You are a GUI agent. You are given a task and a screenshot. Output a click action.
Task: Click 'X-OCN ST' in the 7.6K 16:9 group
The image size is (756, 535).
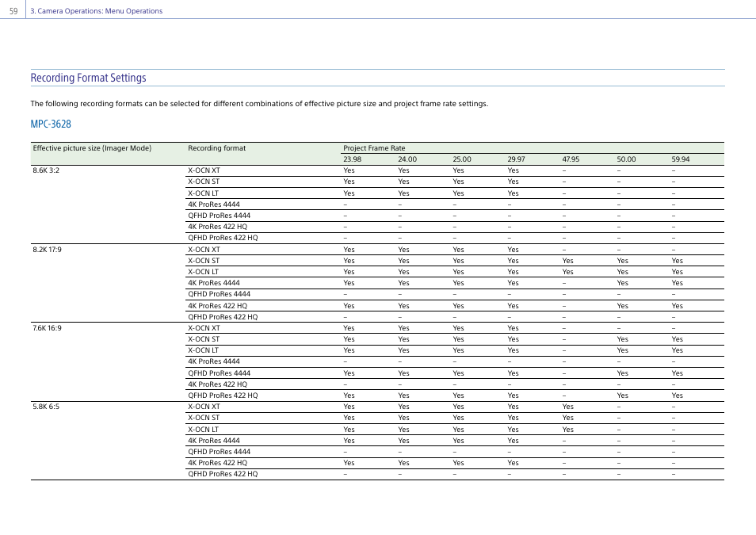(x=204, y=339)
